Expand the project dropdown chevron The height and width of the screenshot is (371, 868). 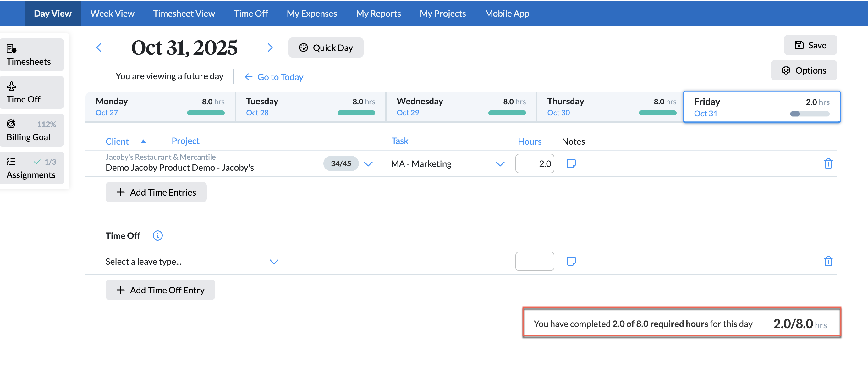pos(368,164)
